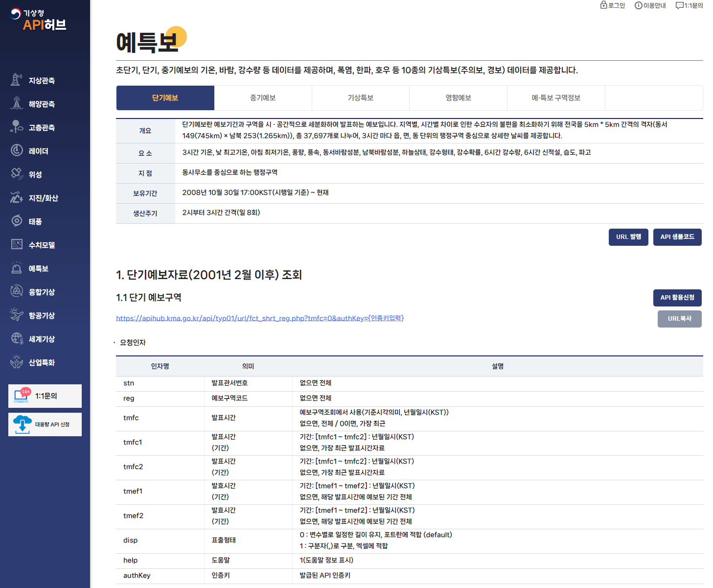The height and width of the screenshot is (588, 713).
Task: Select the 고층관측 balloon icon
Action: (17, 126)
